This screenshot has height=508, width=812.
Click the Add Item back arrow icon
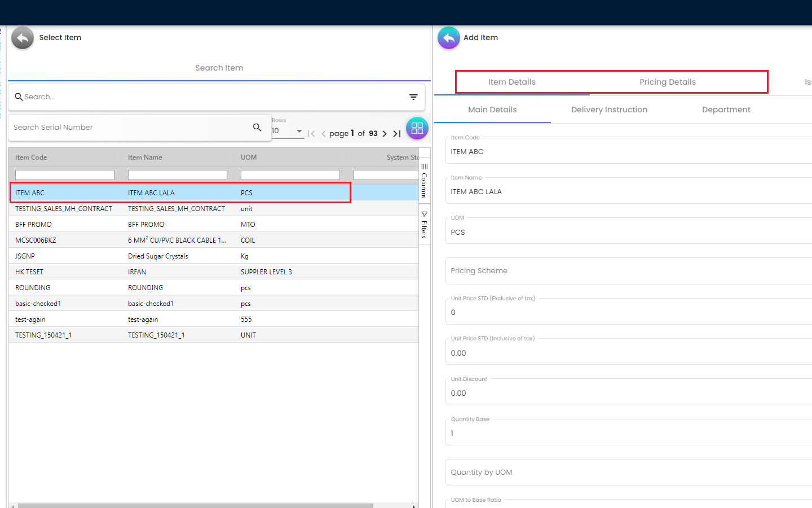pyautogui.click(x=448, y=38)
